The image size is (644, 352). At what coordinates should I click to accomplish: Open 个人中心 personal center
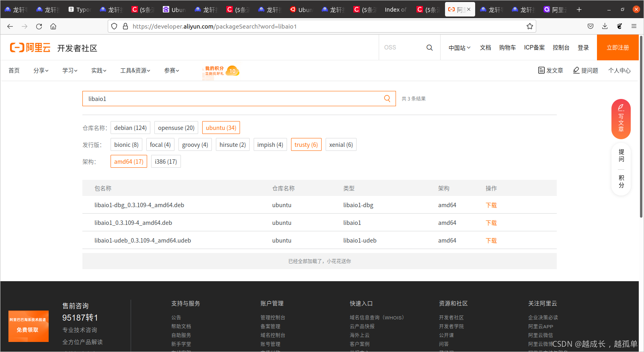(619, 70)
